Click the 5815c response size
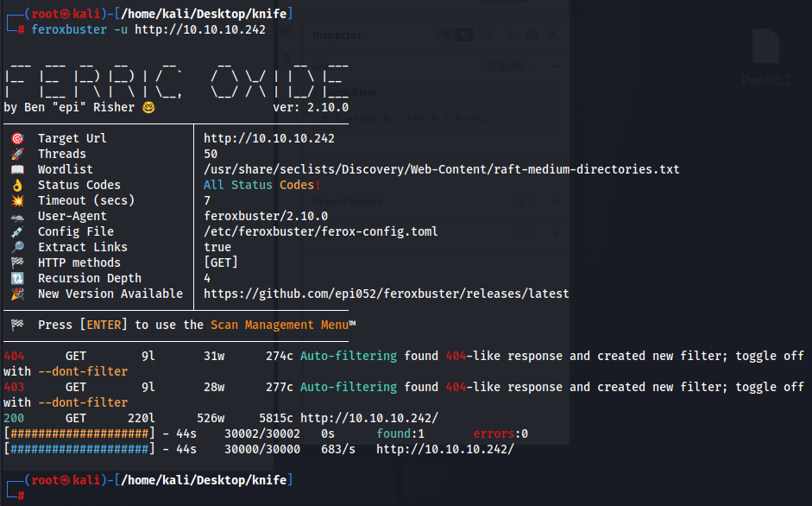Screen dimensions: 812x506 pyautogui.click(x=276, y=419)
